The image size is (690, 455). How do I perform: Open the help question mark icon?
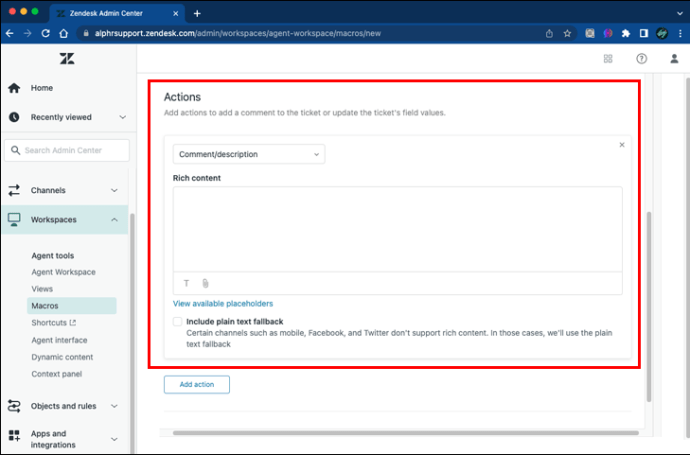(x=641, y=58)
